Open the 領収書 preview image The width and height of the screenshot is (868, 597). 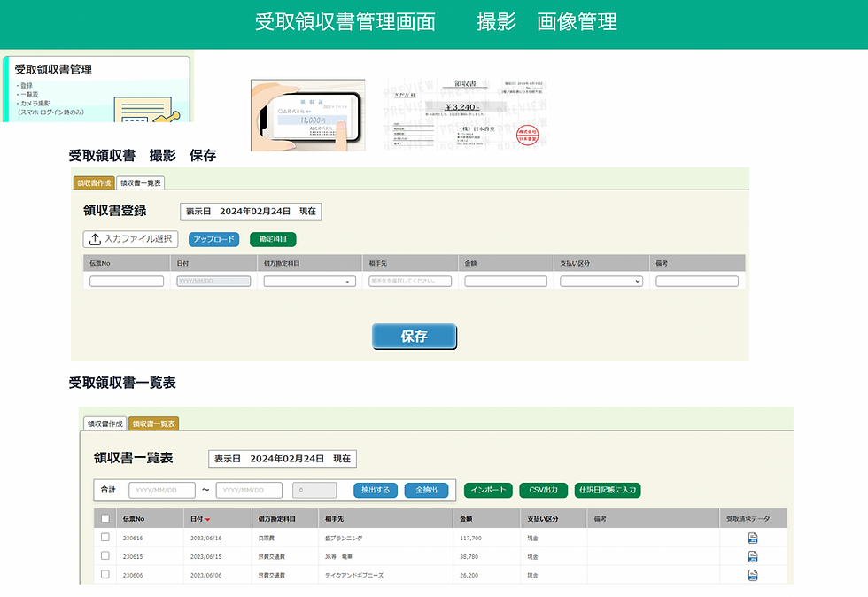(x=464, y=114)
